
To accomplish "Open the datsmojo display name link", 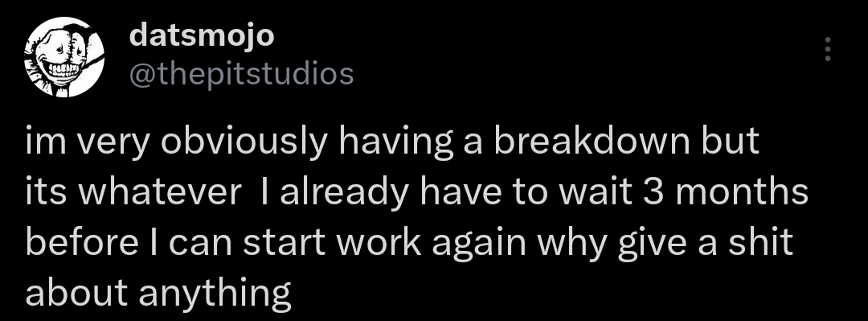I will point(202,36).
